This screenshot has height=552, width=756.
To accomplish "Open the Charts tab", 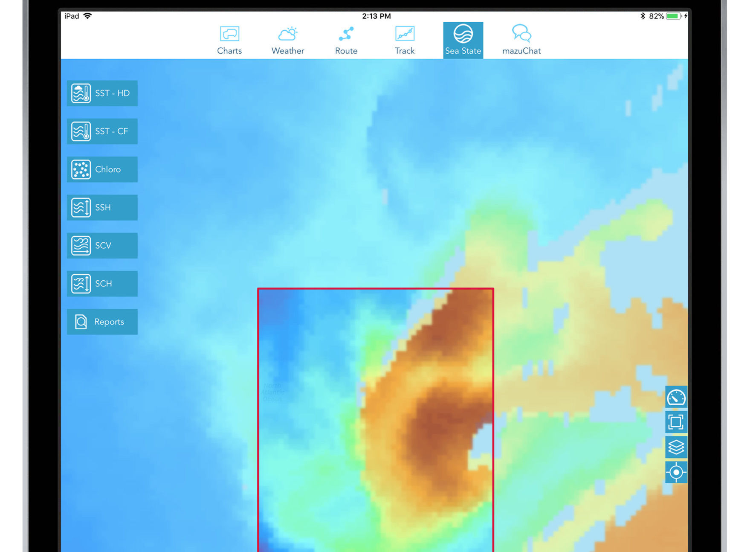I will point(229,41).
